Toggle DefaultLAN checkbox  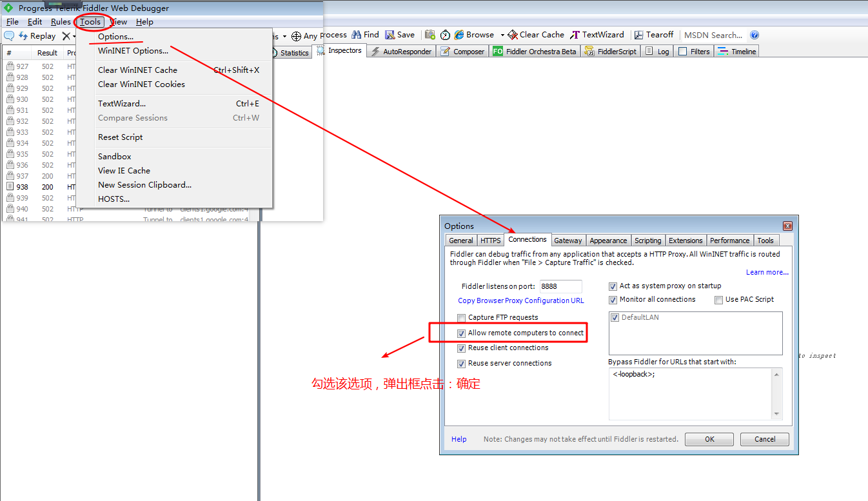click(x=615, y=318)
